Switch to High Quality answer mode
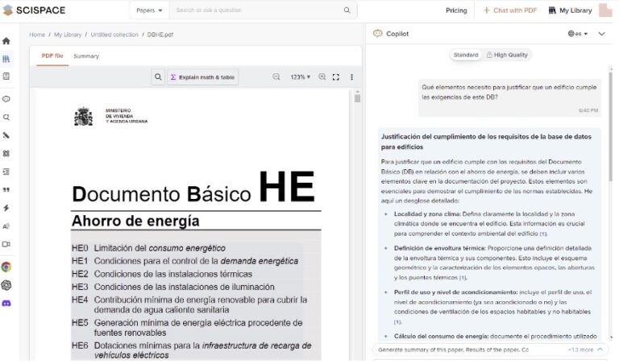 point(507,55)
